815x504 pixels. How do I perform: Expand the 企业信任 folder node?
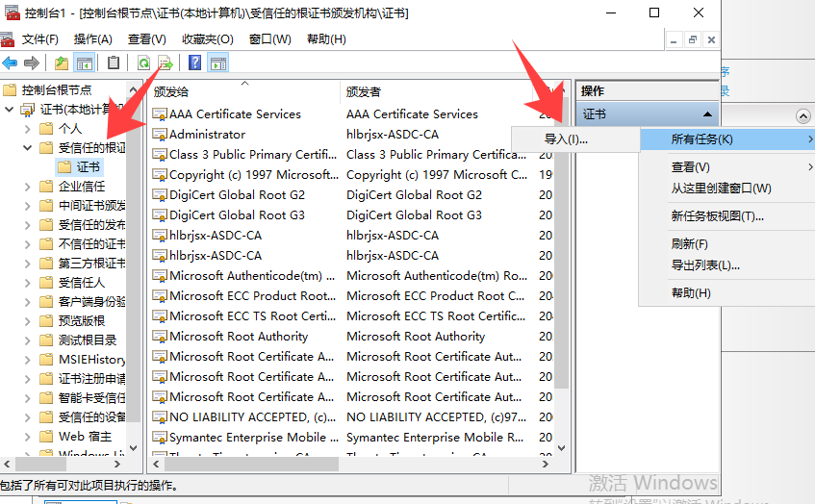[x=26, y=187]
